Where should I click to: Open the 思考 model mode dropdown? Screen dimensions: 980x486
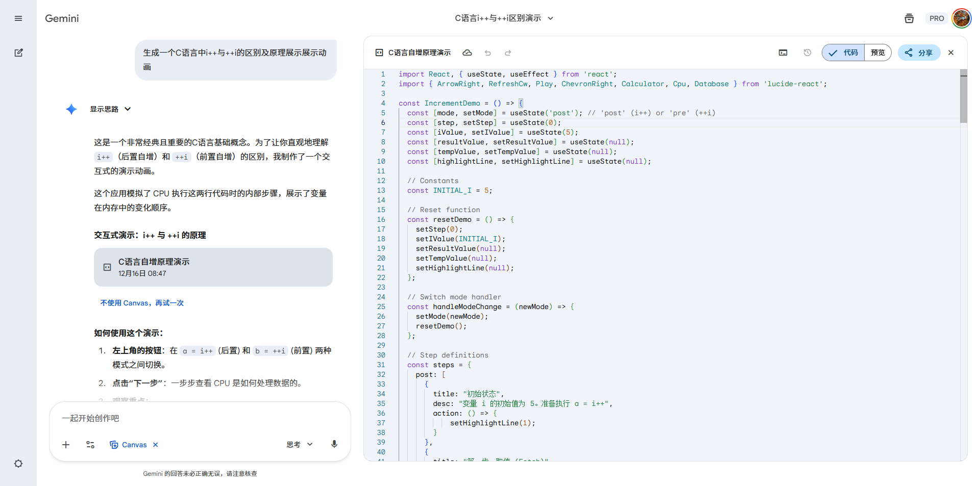(x=299, y=444)
